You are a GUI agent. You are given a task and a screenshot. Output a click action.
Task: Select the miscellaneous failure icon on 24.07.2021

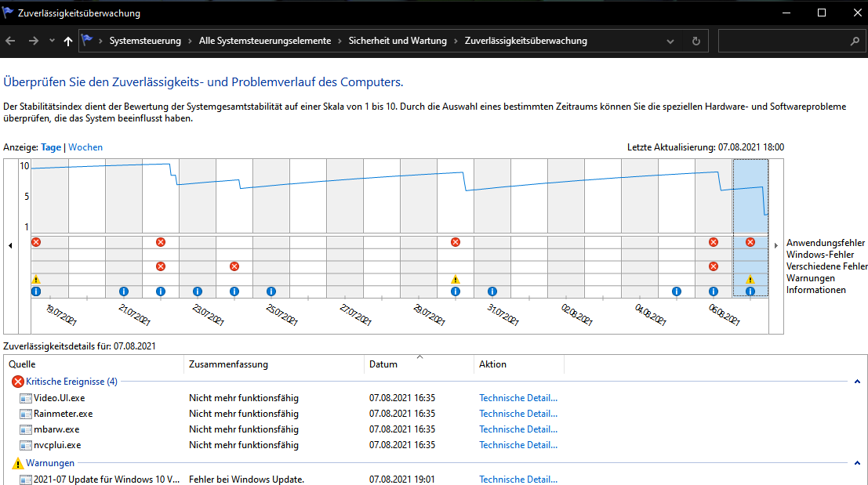click(234, 266)
